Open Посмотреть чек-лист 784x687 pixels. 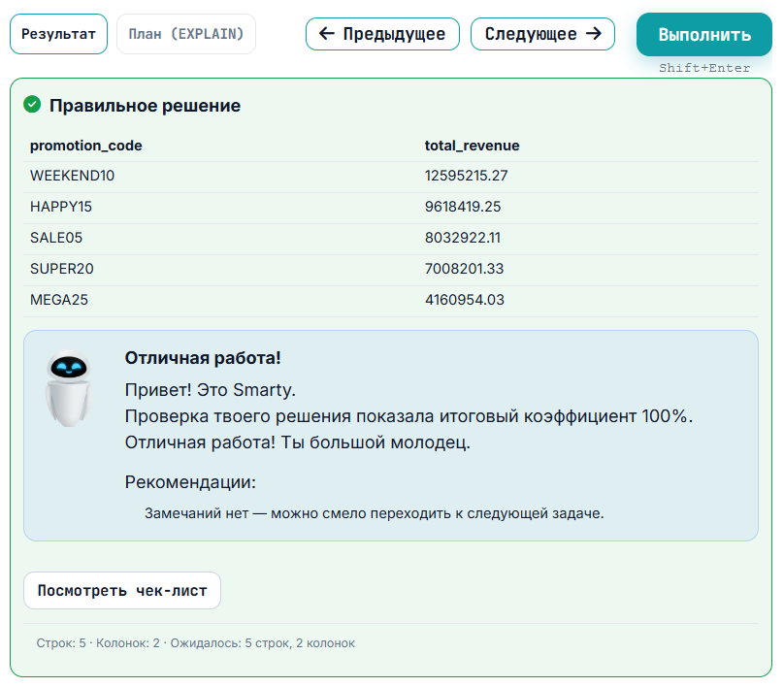point(121,590)
